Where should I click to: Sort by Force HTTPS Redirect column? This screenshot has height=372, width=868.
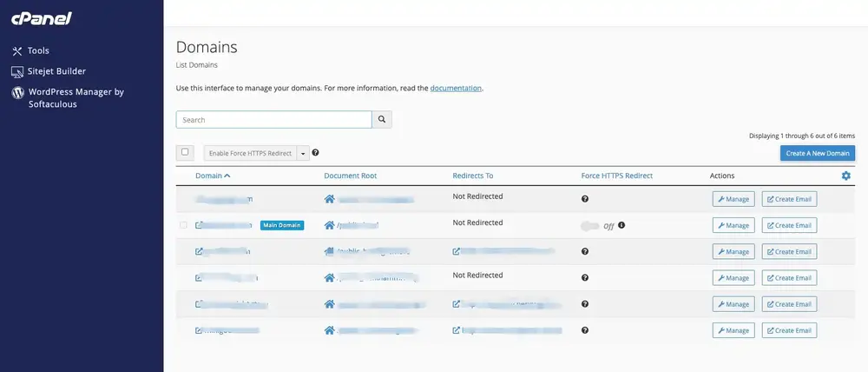(616, 176)
